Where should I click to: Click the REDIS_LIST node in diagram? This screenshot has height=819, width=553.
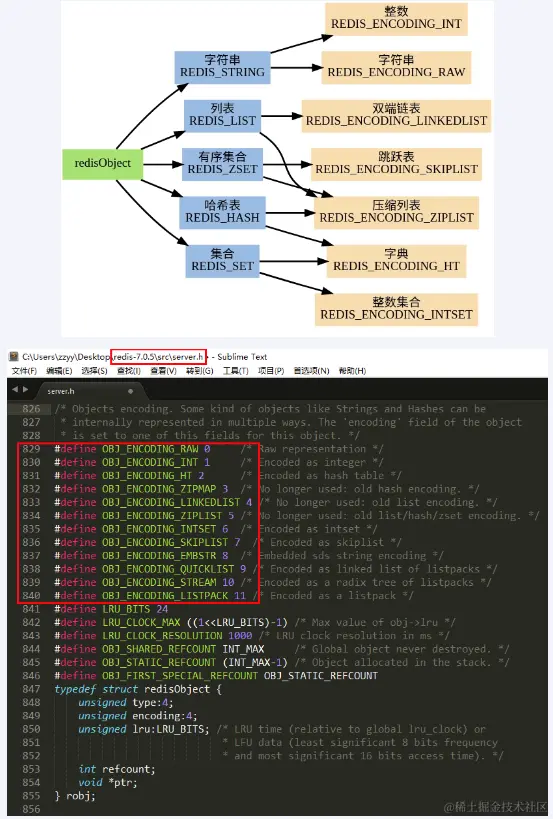pyautogui.click(x=222, y=115)
